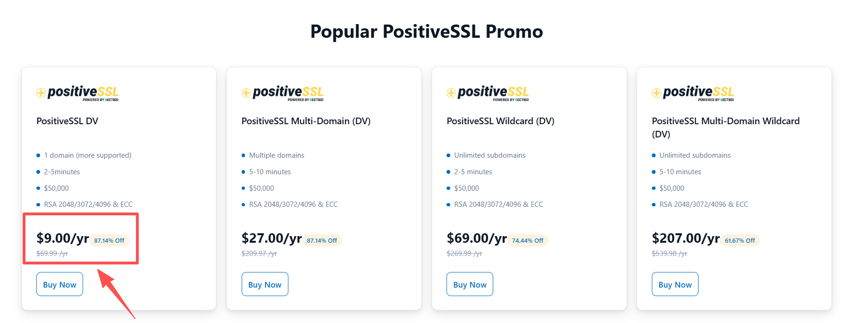Click the PositiveSSL Wildcard card logo

pos(488,93)
